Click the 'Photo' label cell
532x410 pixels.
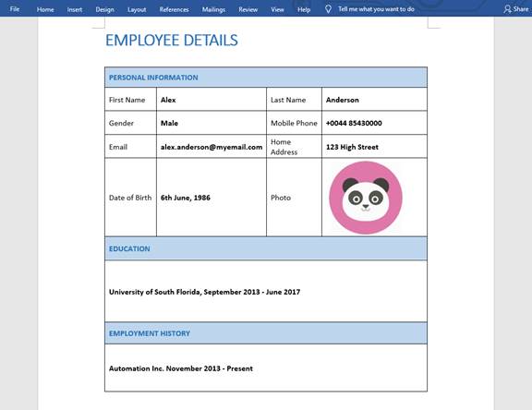point(294,198)
